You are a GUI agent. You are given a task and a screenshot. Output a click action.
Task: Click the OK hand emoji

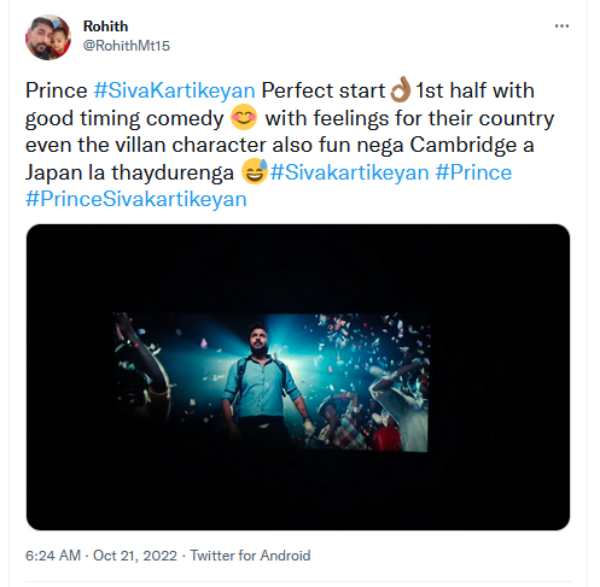pyautogui.click(x=399, y=91)
